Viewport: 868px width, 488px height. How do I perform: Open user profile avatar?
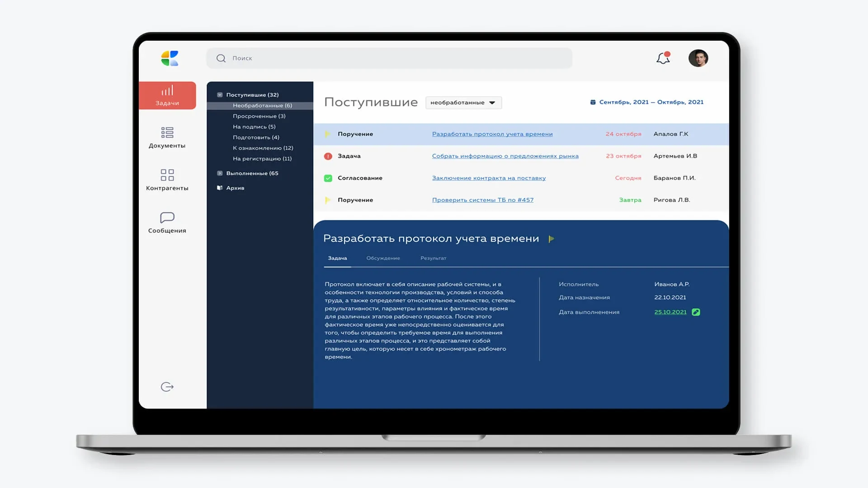698,58
